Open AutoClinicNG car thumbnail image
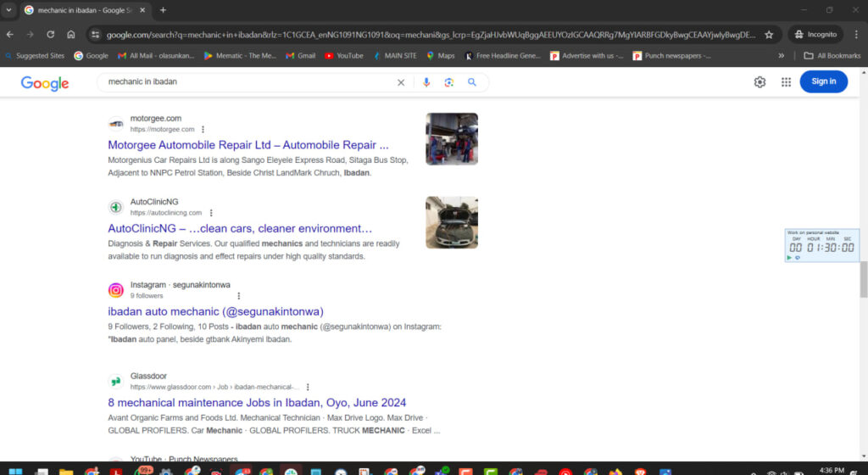Screen dimensions: 868x475 pyautogui.click(x=452, y=222)
